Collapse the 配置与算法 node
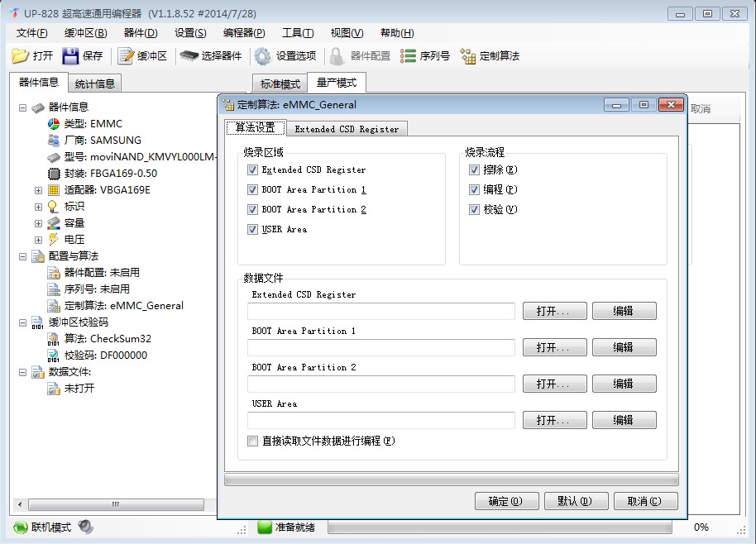The image size is (756, 544). (x=22, y=256)
